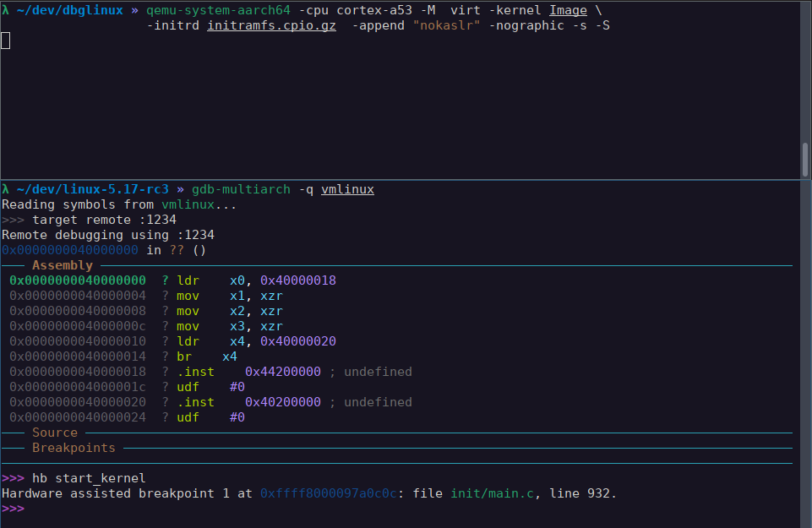Click the 'br x4' instruction line
This screenshot has height=528, width=812.
[x=206, y=357]
